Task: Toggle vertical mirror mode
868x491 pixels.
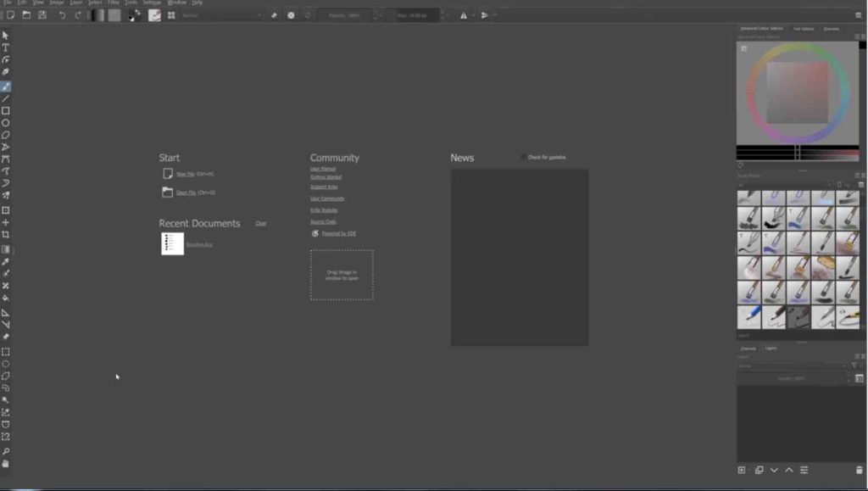Action: click(x=484, y=15)
